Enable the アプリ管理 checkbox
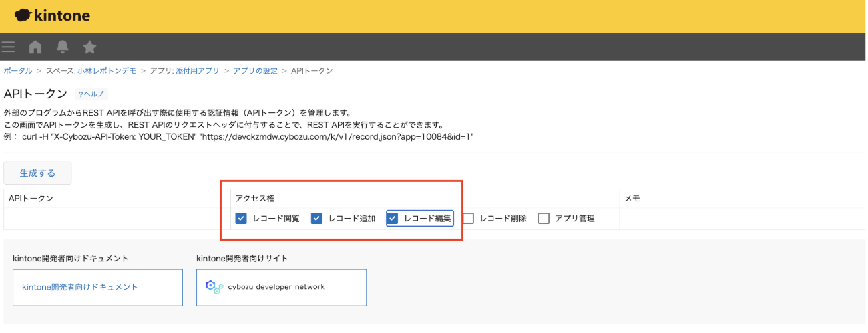This screenshot has width=868, height=333. click(x=544, y=218)
